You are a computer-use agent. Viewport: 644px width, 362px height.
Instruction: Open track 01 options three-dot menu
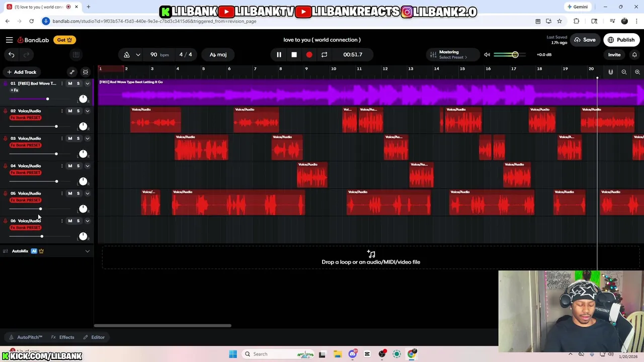[62, 83]
